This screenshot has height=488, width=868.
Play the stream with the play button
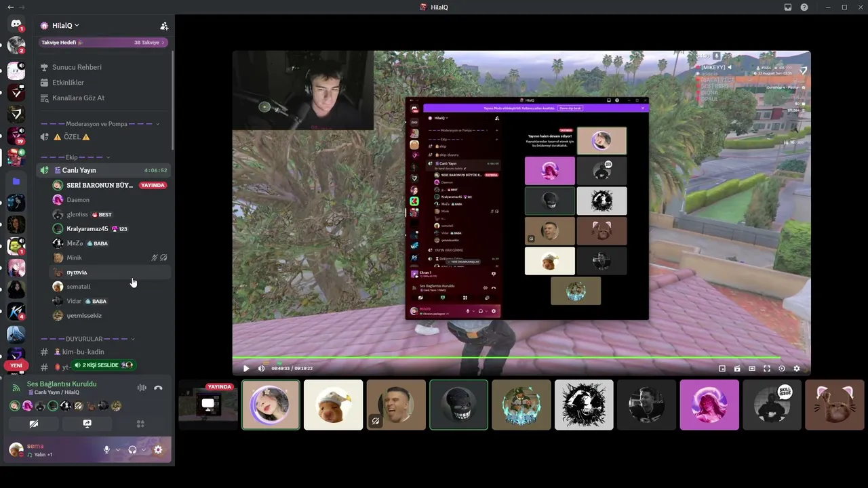coord(246,369)
